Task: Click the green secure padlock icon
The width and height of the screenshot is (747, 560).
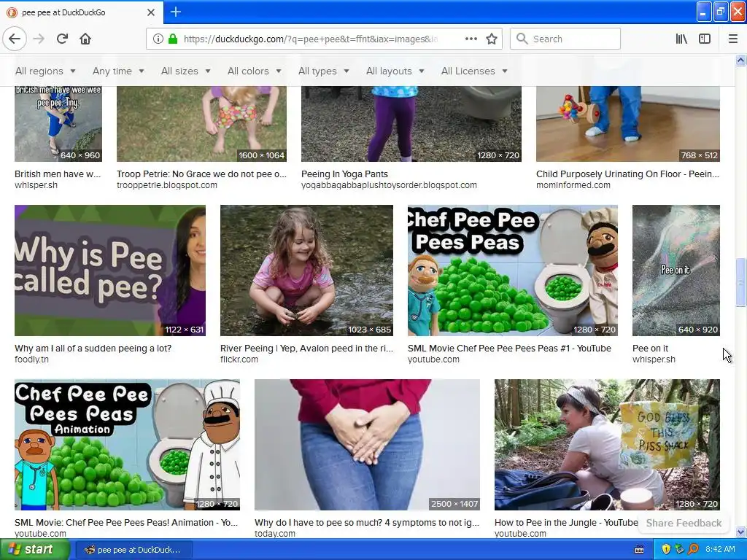Action: (173, 39)
